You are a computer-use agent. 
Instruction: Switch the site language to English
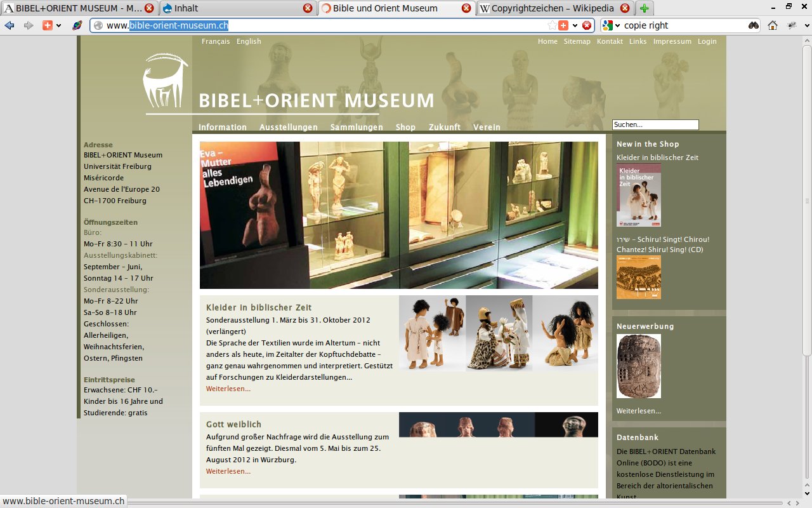coord(249,41)
